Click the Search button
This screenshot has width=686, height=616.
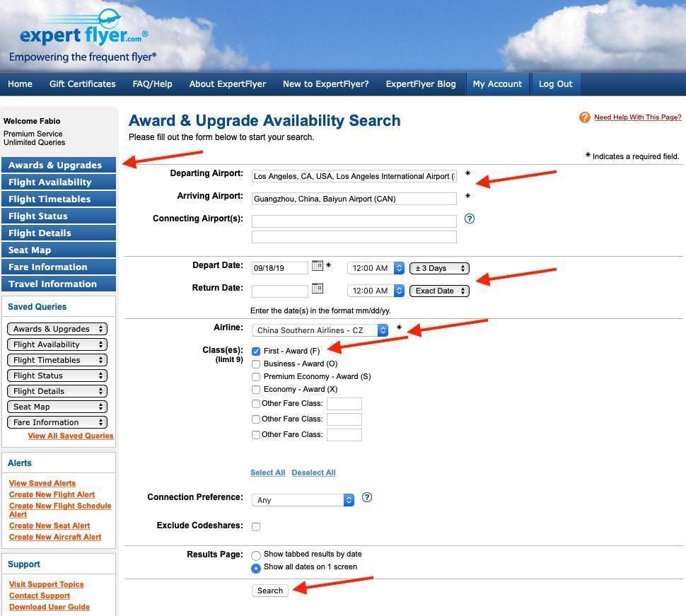pyautogui.click(x=270, y=591)
